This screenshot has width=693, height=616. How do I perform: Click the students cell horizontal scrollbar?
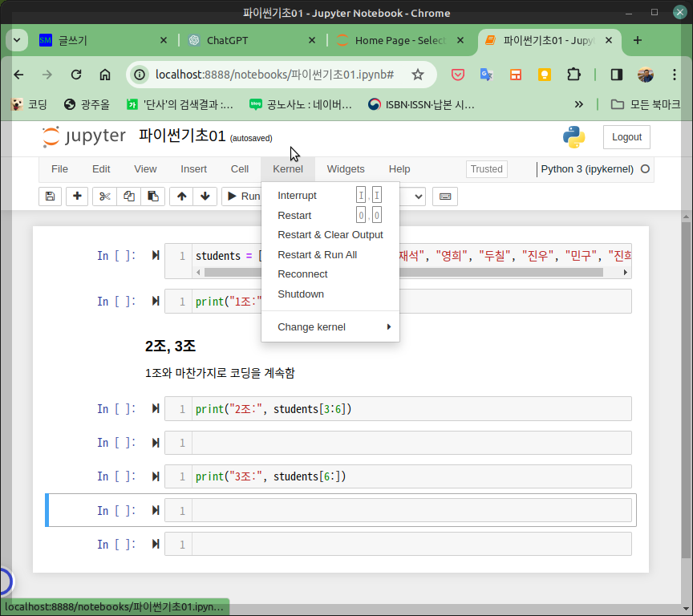pos(403,272)
